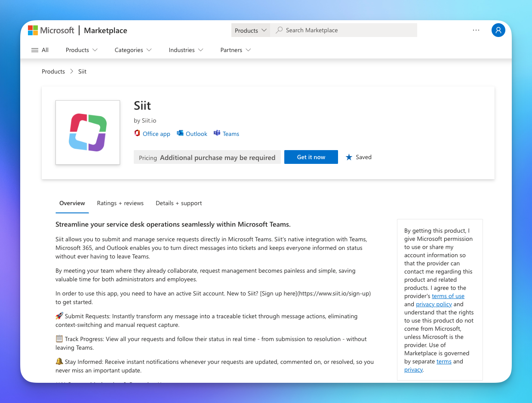Expand the Categories navigation menu
Image resolution: width=532 pixels, height=403 pixels.
click(x=133, y=50)
